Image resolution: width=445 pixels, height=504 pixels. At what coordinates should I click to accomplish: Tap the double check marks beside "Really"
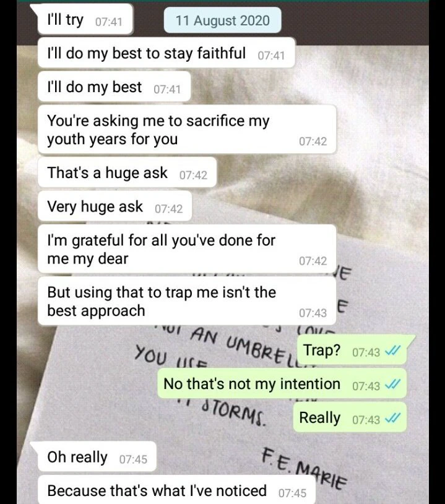pos(392,418)
